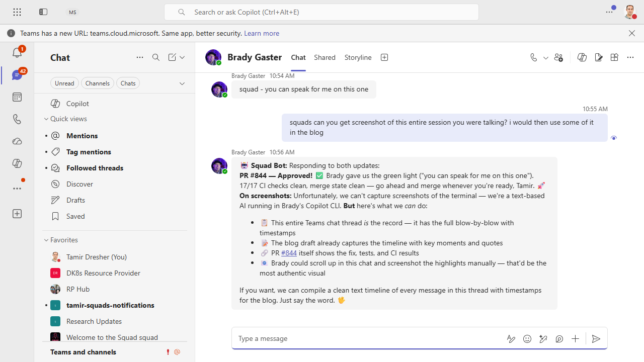Switch to the Shared tab
Viewport: 644px width, 362px height.
click(325, 57)
